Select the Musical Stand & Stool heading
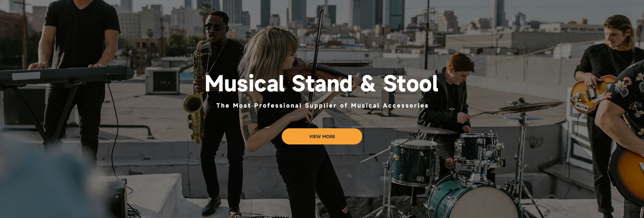 [x=322, y=83]
